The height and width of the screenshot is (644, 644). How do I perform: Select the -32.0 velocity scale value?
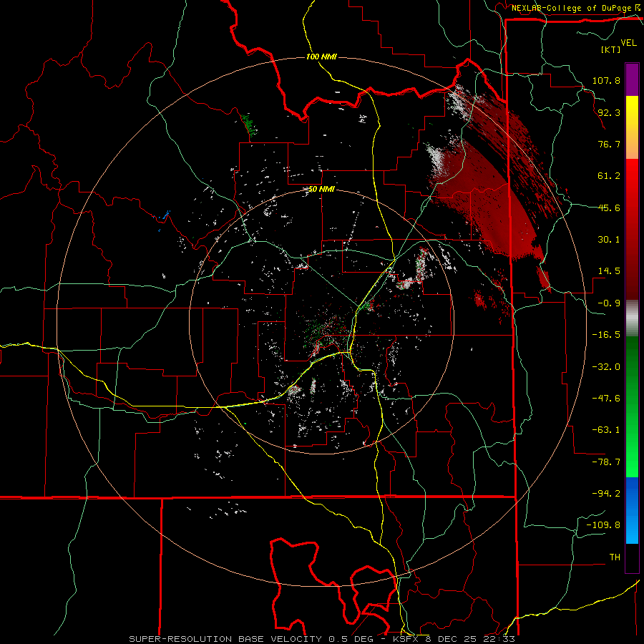pos(606,367)
